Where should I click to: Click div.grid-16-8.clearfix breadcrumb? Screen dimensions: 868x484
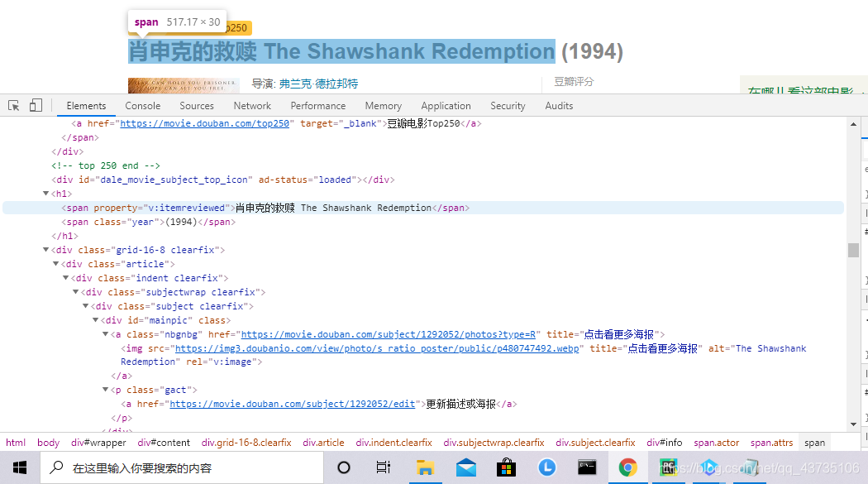click(x=246, y=443)
